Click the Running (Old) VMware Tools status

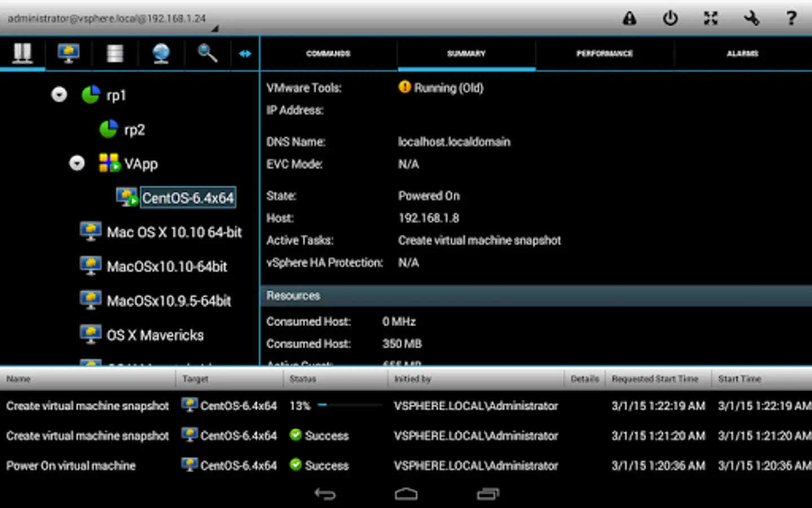pyautogui.click(x=449, y=87)
